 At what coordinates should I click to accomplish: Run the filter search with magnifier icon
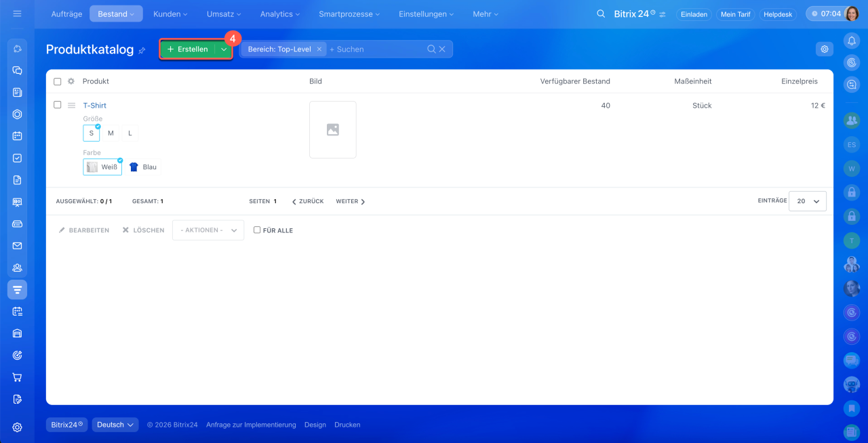point(431,49)
